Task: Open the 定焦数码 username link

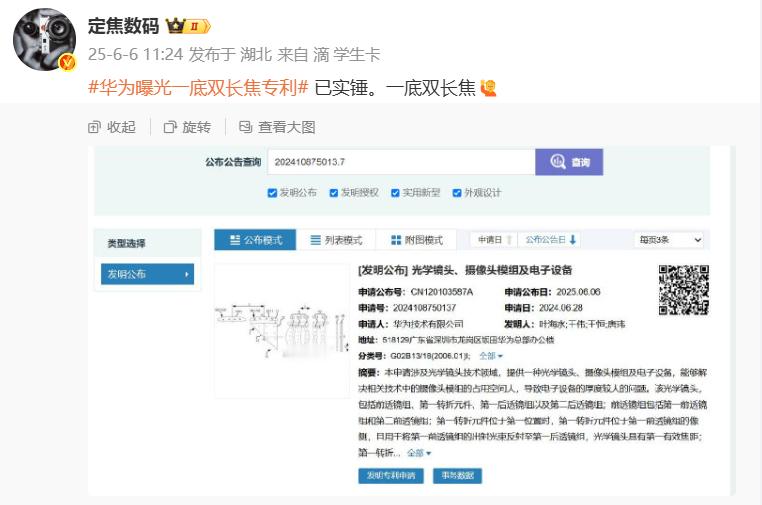Action: click(123, 26)
